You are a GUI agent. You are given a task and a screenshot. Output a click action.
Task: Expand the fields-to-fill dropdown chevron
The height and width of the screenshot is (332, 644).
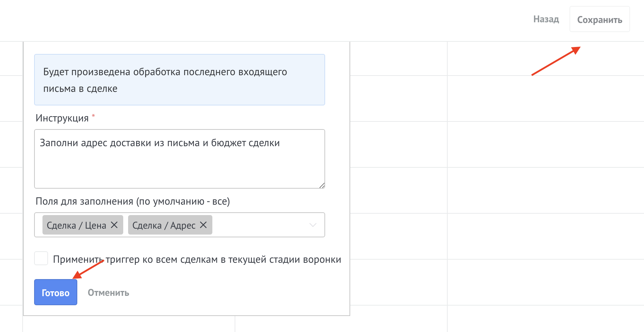click(x=313, y=225)
